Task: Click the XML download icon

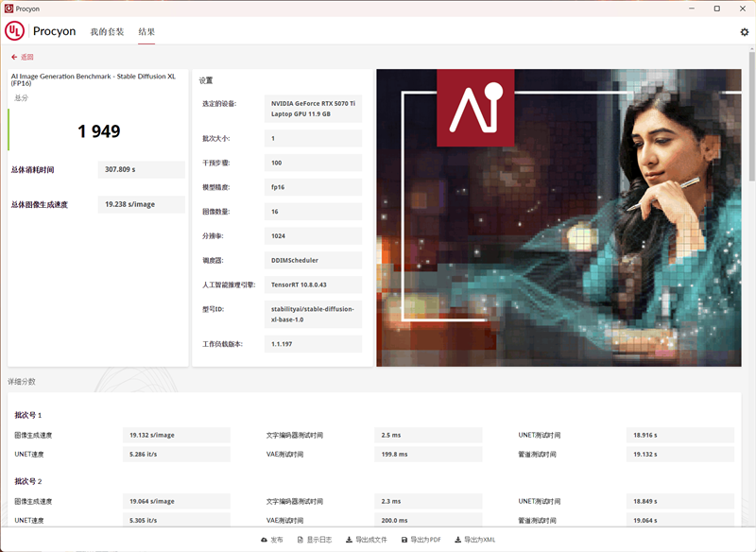Action: click(x=458, y=540)
